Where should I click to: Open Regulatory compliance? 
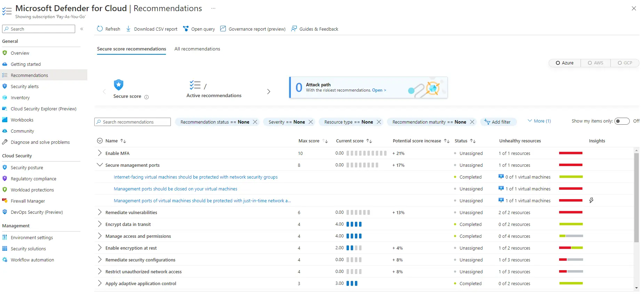(x=33, y=179)
